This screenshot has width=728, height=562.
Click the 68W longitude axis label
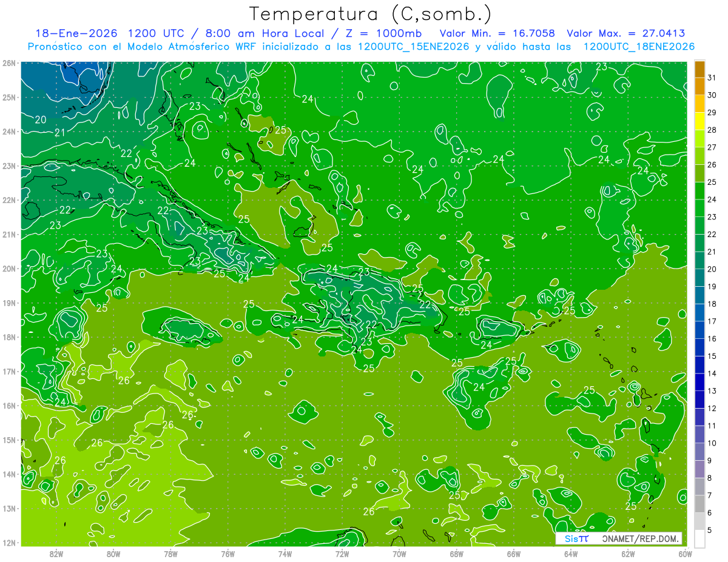click(x=457, y=553)
